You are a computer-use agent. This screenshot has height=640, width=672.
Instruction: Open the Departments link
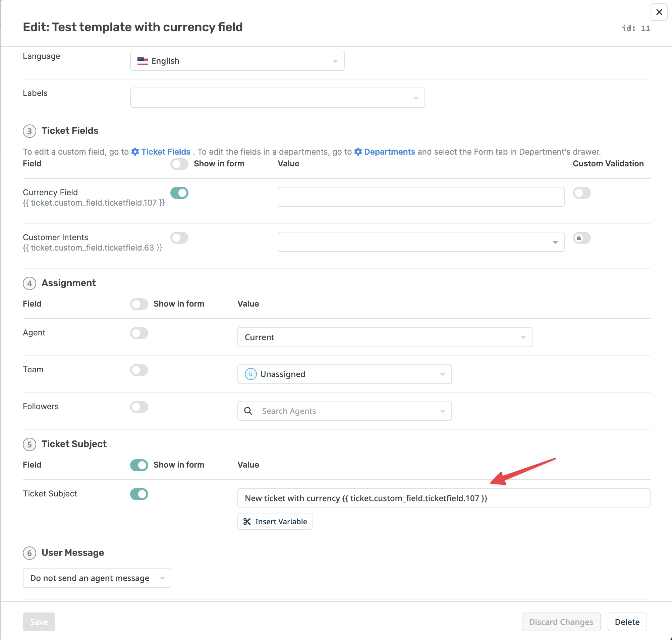[x=389, y=152]
